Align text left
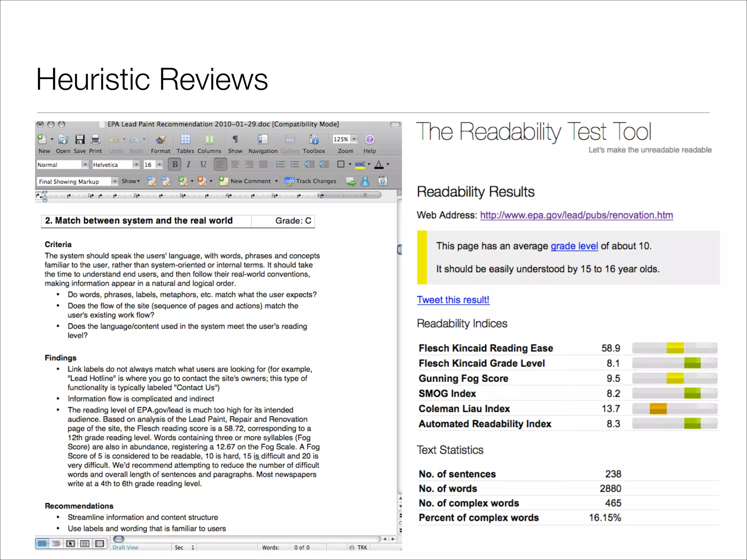 pyautogui.click(x=220, y=164)
